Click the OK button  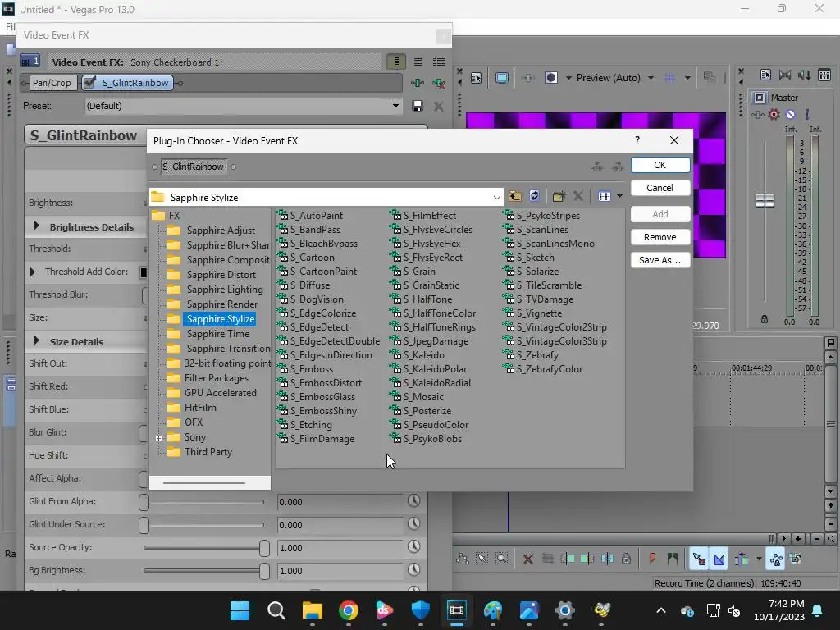[660, 165]
